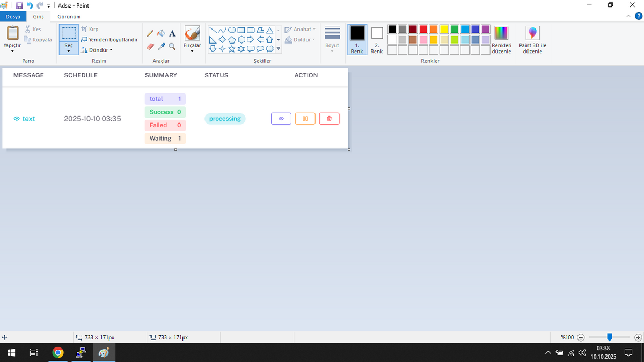Select 1. Renk color slot
The height and width of the screenshot is (362, 644).
click(357, 40)
